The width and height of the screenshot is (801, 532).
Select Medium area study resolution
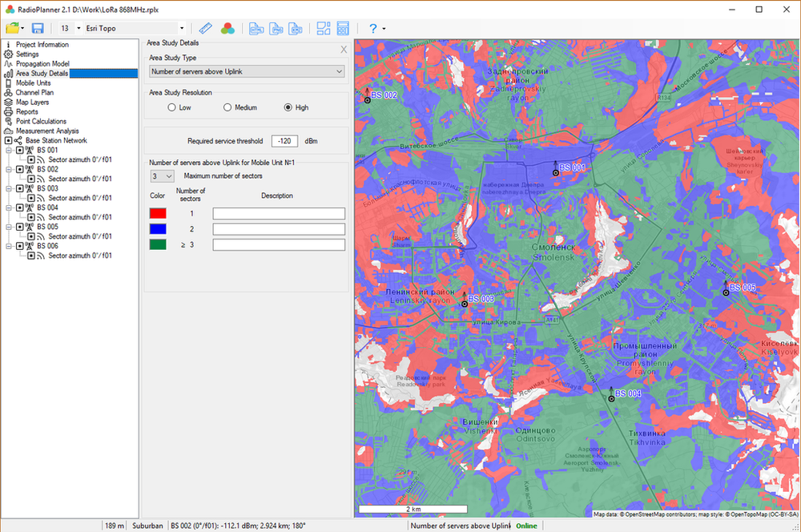227,107
